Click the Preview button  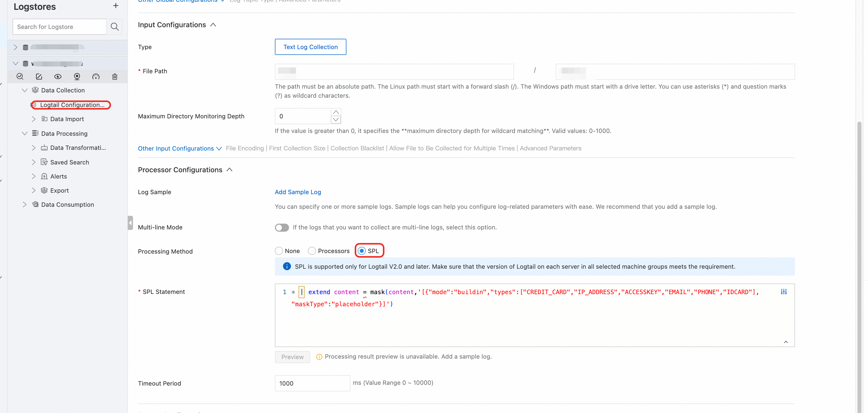tap(292, 357)
